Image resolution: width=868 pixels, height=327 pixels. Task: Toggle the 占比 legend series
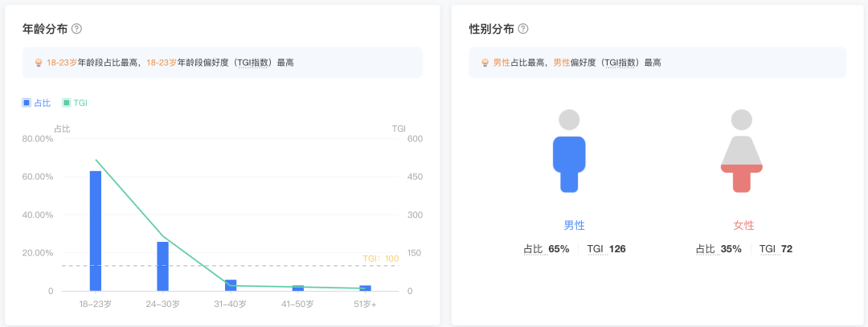tap(37, 103)
